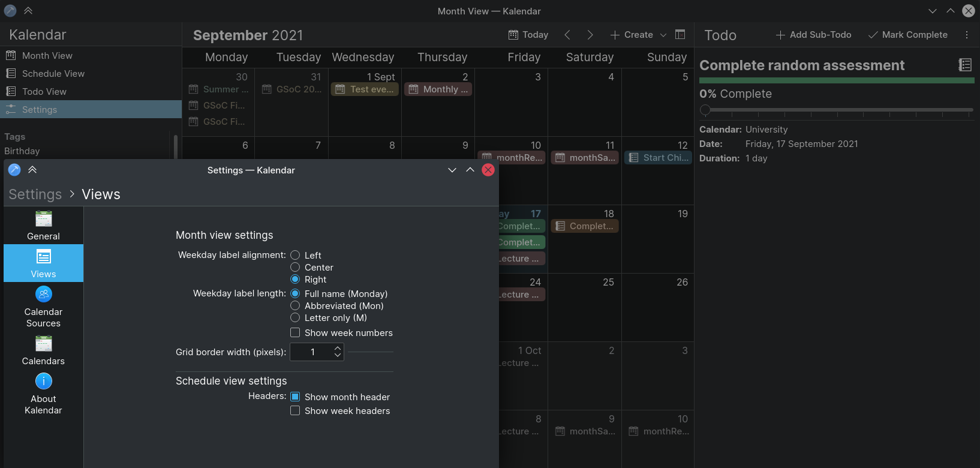This screenshot has width=980, height=468.
Task: Click the todo details list icon
Action: 965,65
